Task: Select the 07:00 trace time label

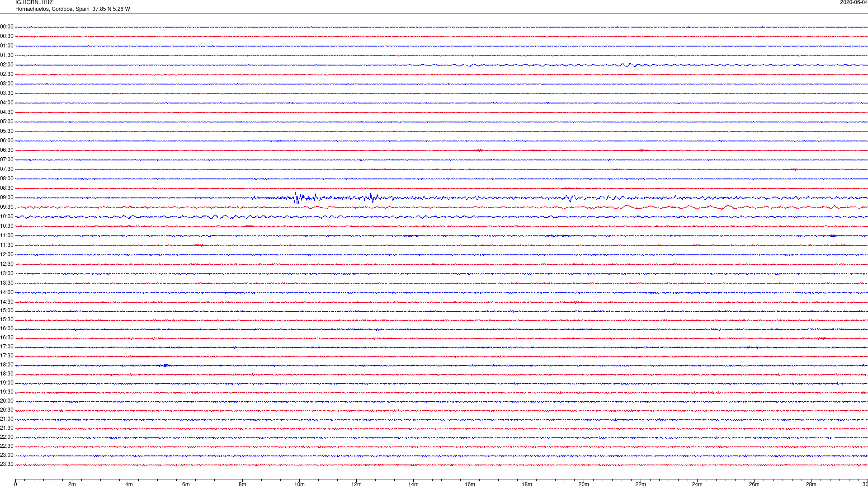Action: point(7,160)
